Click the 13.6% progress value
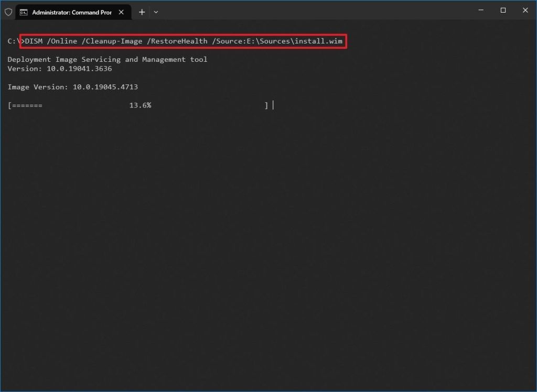 pos(141,105)
